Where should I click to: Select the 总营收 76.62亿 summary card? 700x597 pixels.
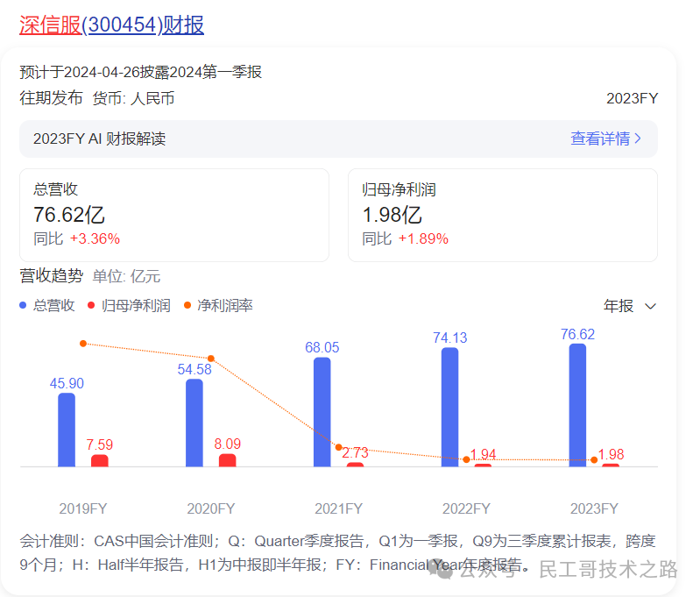coord(174,215)
